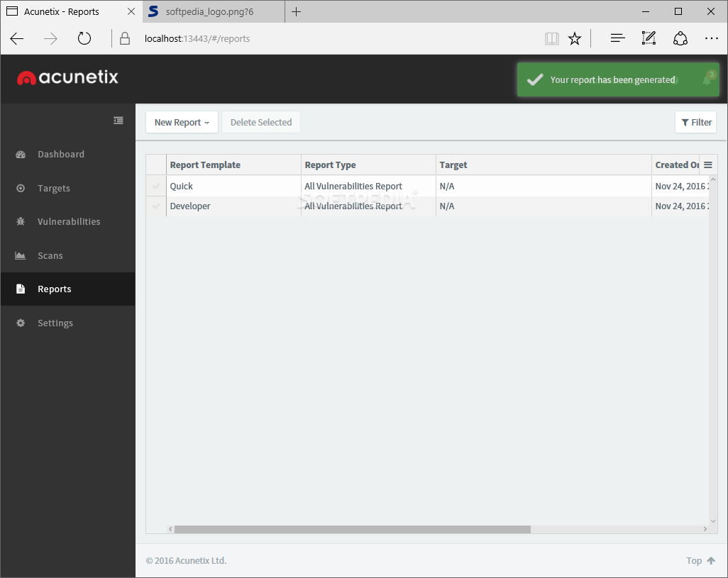Jump to Top of the page link
Image resolution: width=728 pixels, height=578 pixels.
(x=700, y=560)
